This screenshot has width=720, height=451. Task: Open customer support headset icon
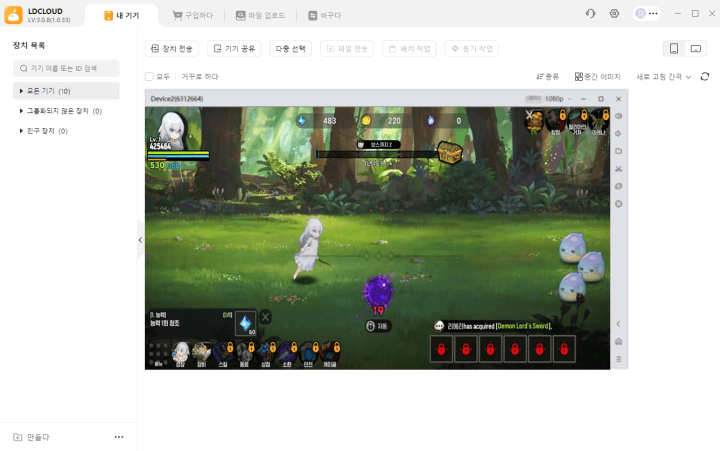pos(591,13)
